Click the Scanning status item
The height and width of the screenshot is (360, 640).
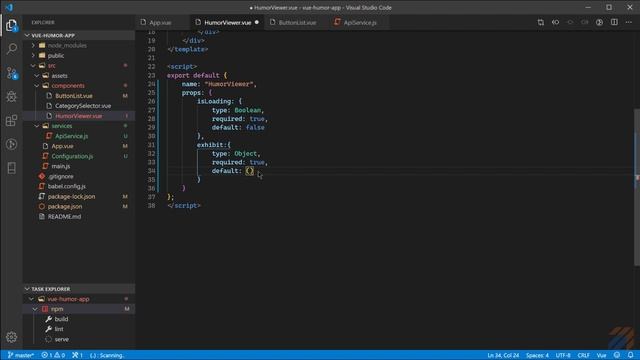107,355
